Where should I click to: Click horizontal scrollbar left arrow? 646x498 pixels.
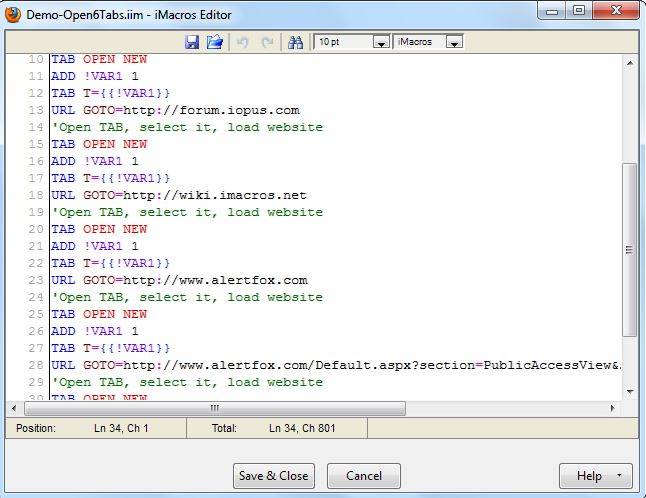pyautogui.click(x=14, y=408)
